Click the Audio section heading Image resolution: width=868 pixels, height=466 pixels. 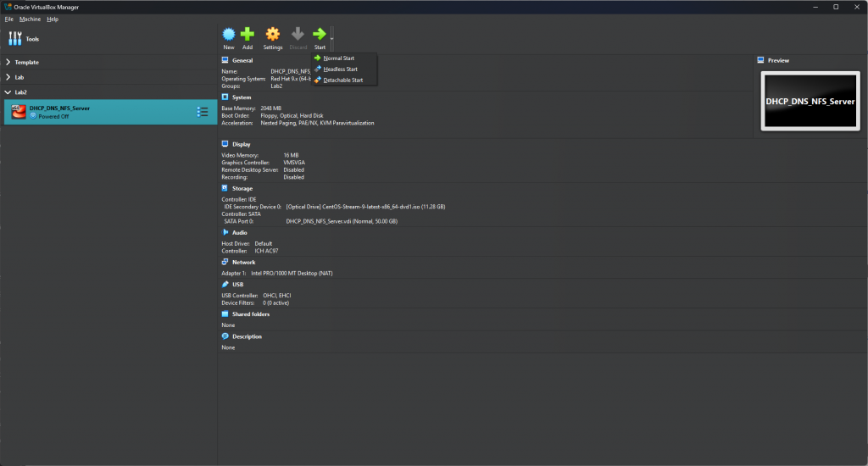(240, 233)
